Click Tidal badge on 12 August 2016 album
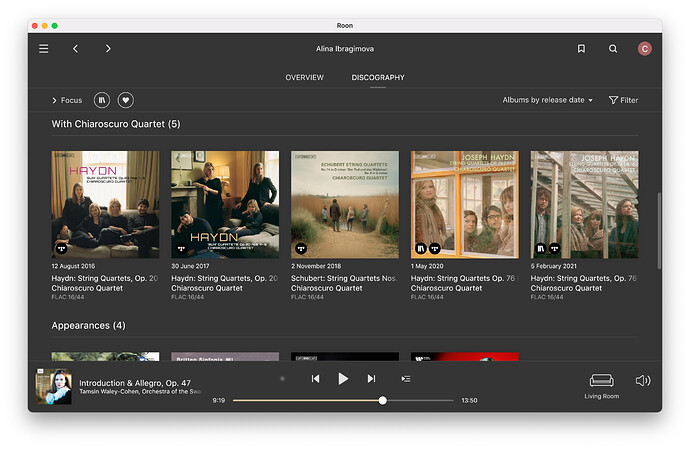The width and height of the screenshot is (690, 449). (x=62, y=249)
